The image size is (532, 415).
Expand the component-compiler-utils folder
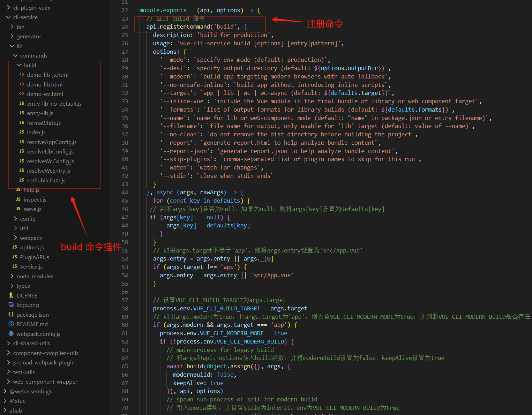coord(8,353)
